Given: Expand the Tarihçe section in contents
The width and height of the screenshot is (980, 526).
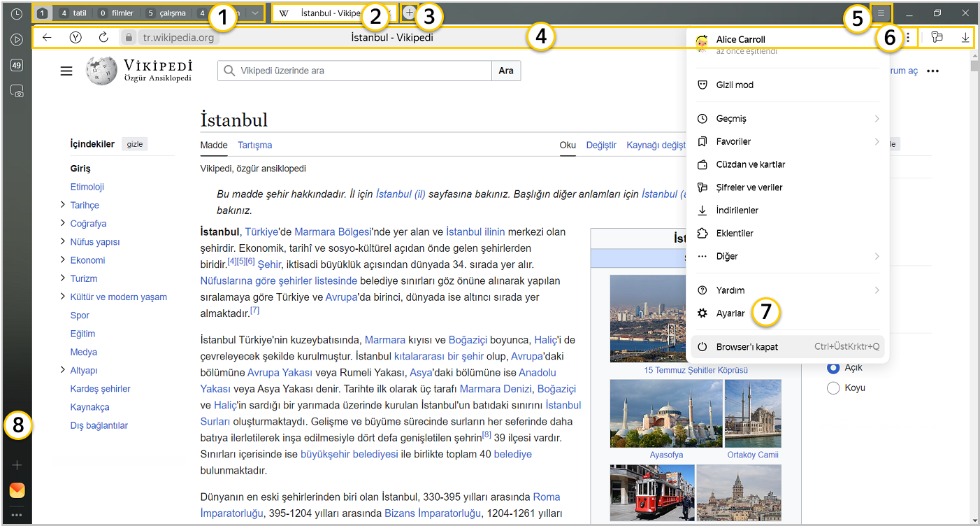Looking at the screenshot, I should 63,206.
